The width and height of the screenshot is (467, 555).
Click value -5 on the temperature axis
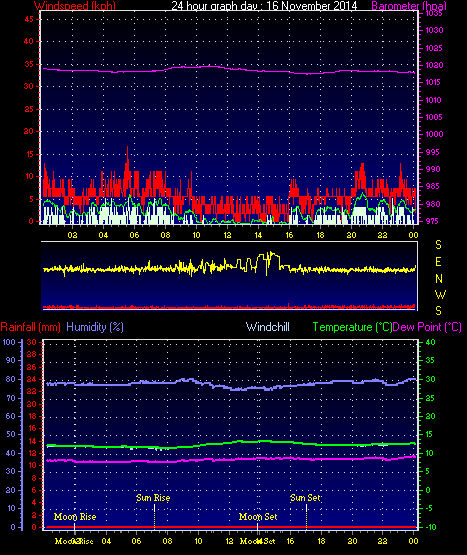(x=428, y=508)
